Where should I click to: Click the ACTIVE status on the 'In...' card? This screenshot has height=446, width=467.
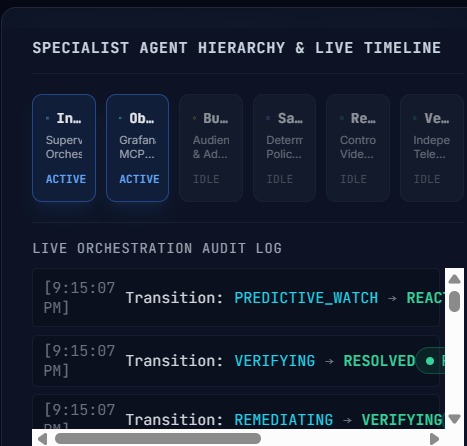pyautogui.click(x=66, y=179)
